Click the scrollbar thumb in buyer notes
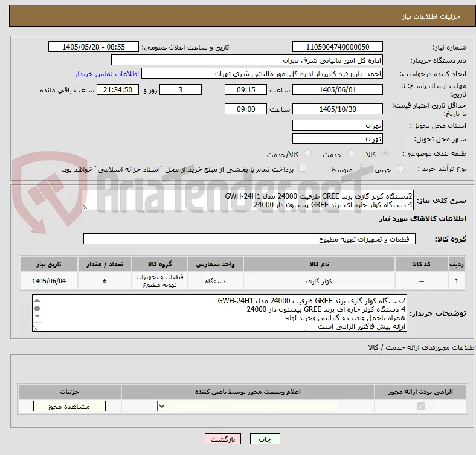The width and height of the screenshot is (476, 455). tap(37, 309)
